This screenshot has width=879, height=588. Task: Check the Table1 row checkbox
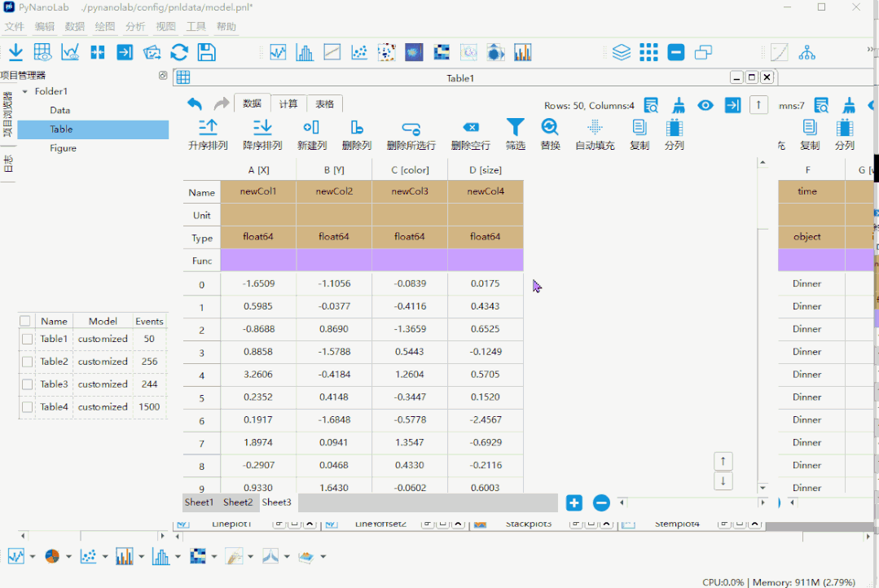click(x=27, y=339)
